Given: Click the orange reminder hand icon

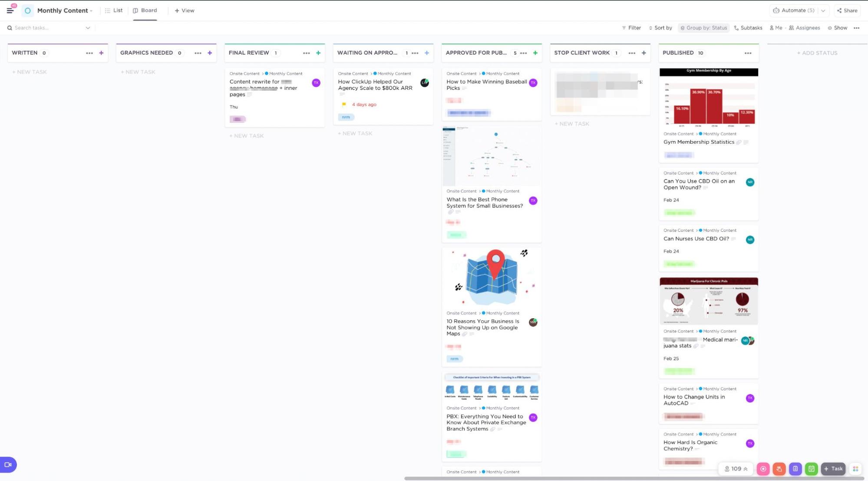Looking at the screenshot, I should [x=779, y=469].
